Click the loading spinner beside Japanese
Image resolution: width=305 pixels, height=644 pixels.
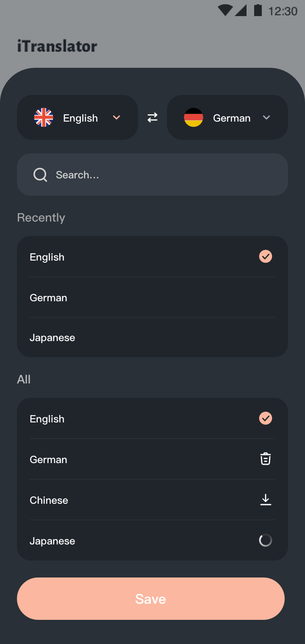(x=266, y=540)
